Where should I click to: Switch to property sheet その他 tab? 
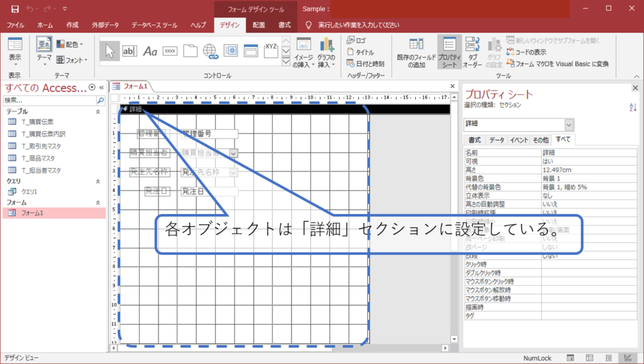[540, 140]
